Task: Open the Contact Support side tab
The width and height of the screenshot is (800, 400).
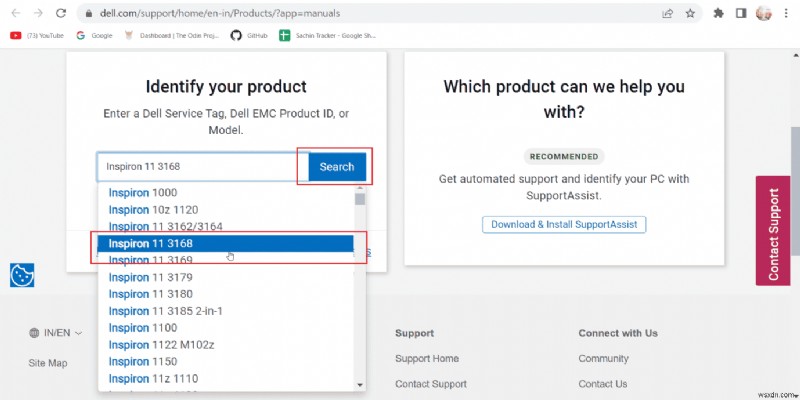Action: point(773,230)
